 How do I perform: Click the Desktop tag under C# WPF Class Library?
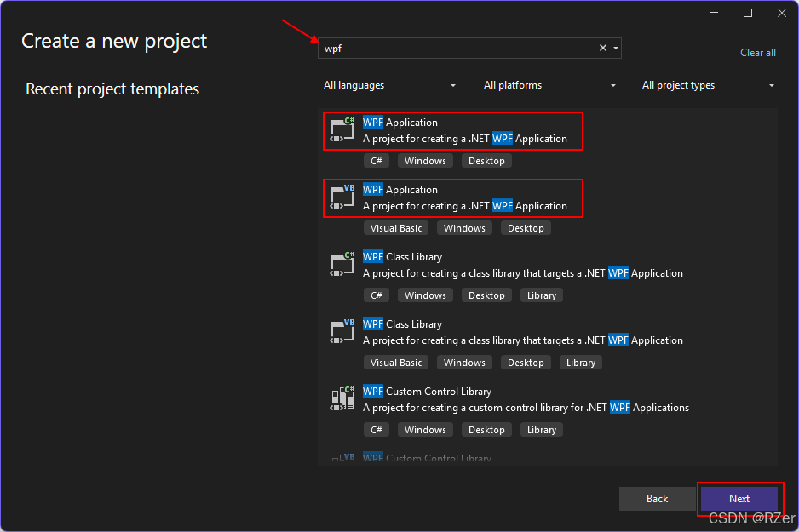tap(486, 295)
